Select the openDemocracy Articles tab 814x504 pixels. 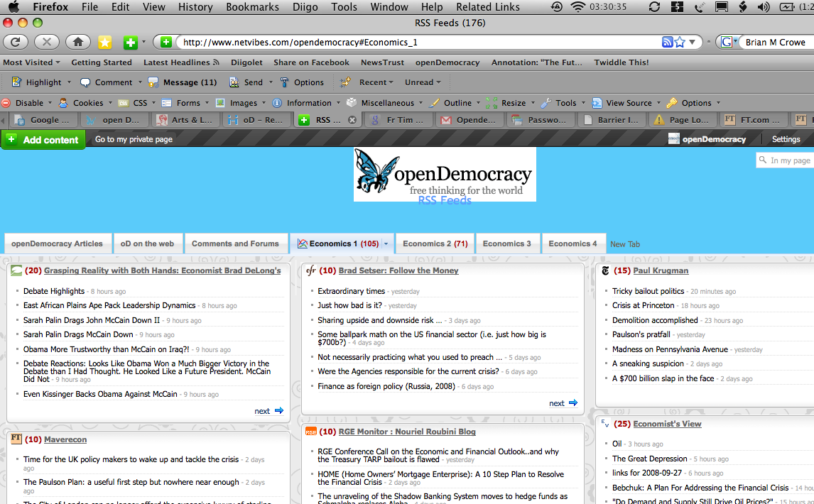(x=57, y=243)
